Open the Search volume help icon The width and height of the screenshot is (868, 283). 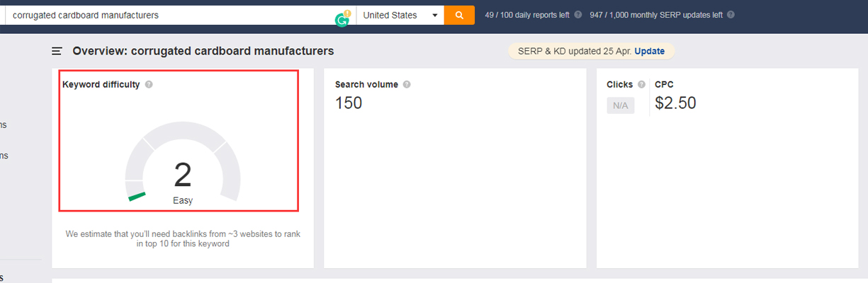click(407, 85)
